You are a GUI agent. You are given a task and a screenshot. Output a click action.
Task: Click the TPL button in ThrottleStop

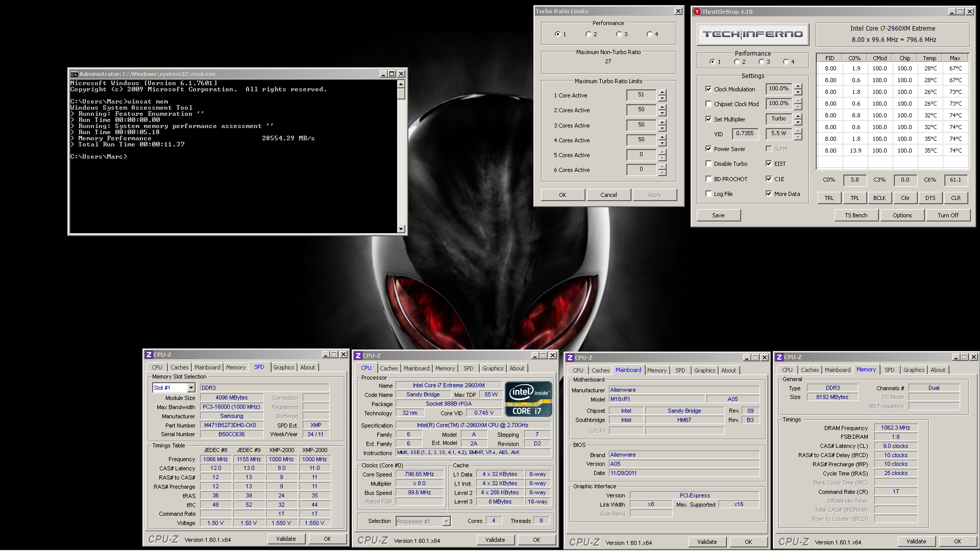[x=854, y=198]
